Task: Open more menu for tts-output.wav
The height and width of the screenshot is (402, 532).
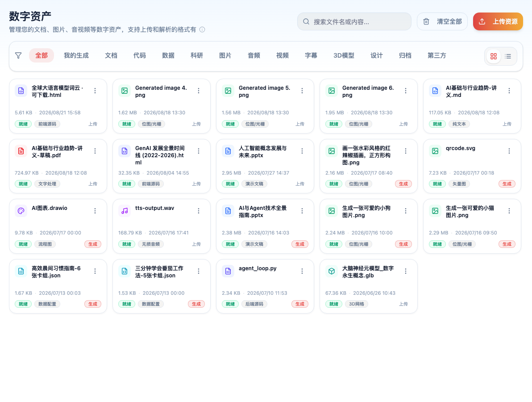Action: [199, 211]
